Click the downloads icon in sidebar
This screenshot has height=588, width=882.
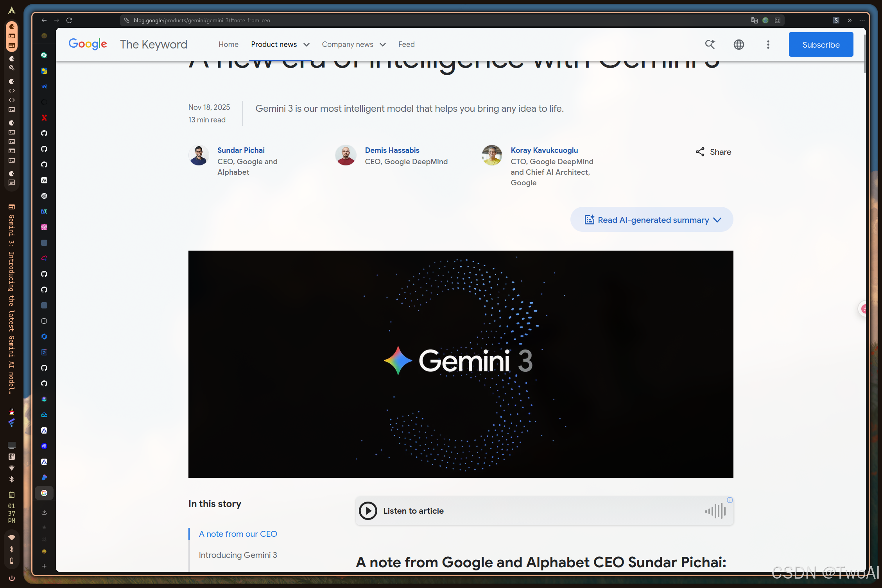tap(44, 512)
